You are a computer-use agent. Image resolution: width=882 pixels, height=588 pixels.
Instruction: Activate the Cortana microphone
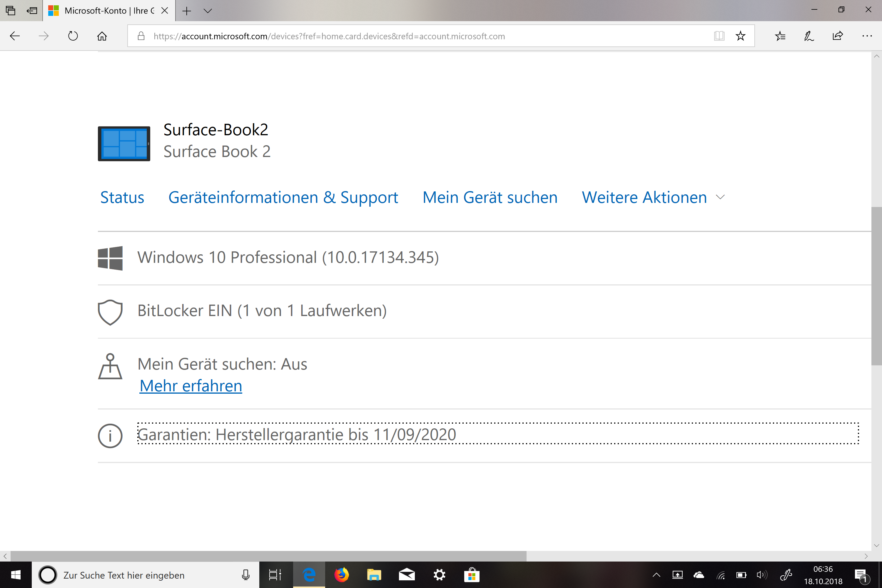245,575
